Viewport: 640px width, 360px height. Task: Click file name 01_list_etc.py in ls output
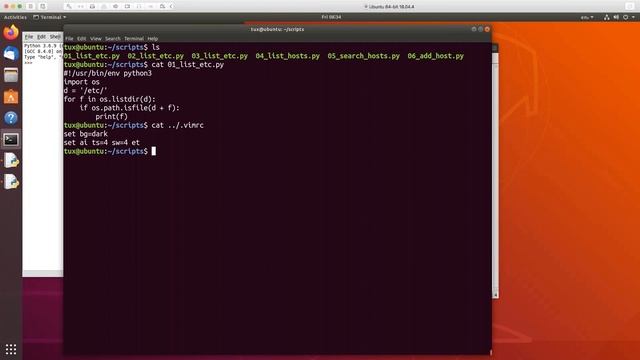[92, 56]
